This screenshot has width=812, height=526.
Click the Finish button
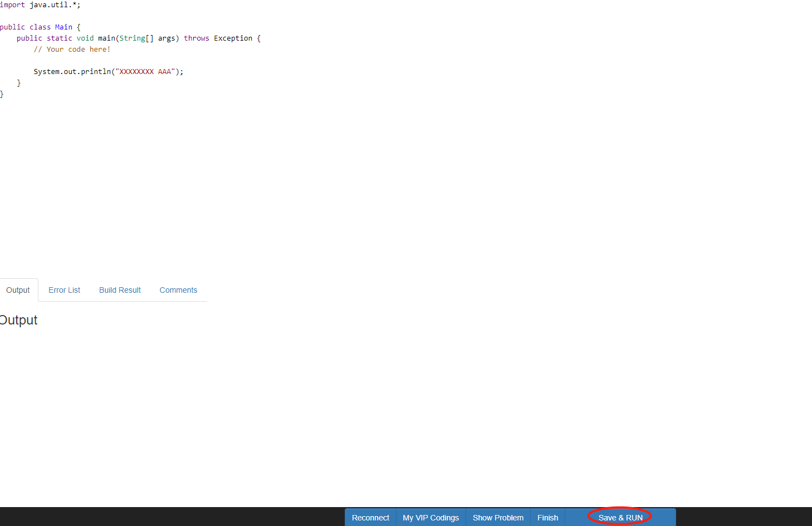point(547,518)
